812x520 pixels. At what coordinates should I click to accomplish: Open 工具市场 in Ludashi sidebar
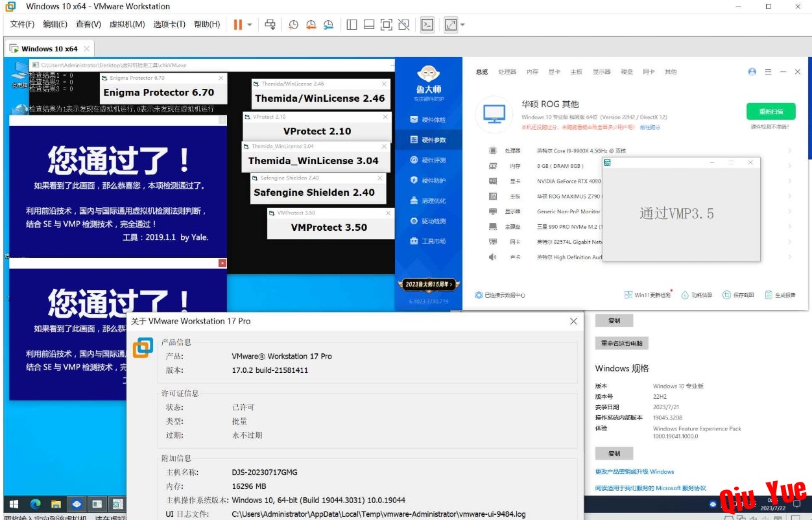pyautogui.click(x=428, y=241)
